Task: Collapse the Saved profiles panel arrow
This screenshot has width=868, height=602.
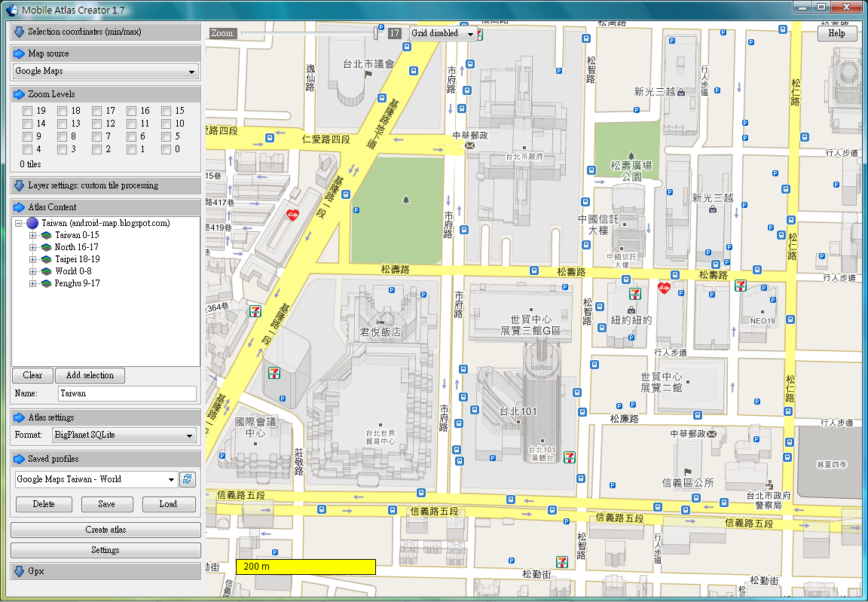Action: pos(20,459)
